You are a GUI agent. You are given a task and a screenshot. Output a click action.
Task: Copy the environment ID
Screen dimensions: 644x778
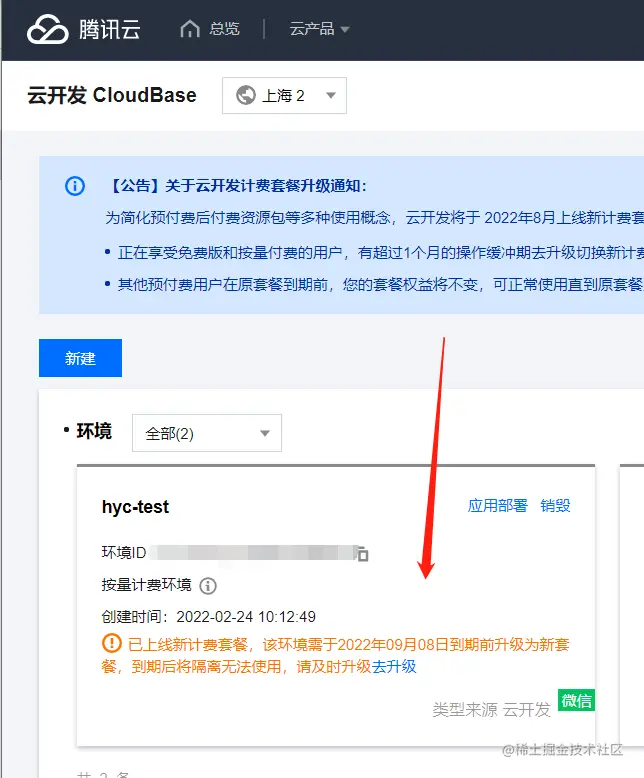tap(362, 553)
